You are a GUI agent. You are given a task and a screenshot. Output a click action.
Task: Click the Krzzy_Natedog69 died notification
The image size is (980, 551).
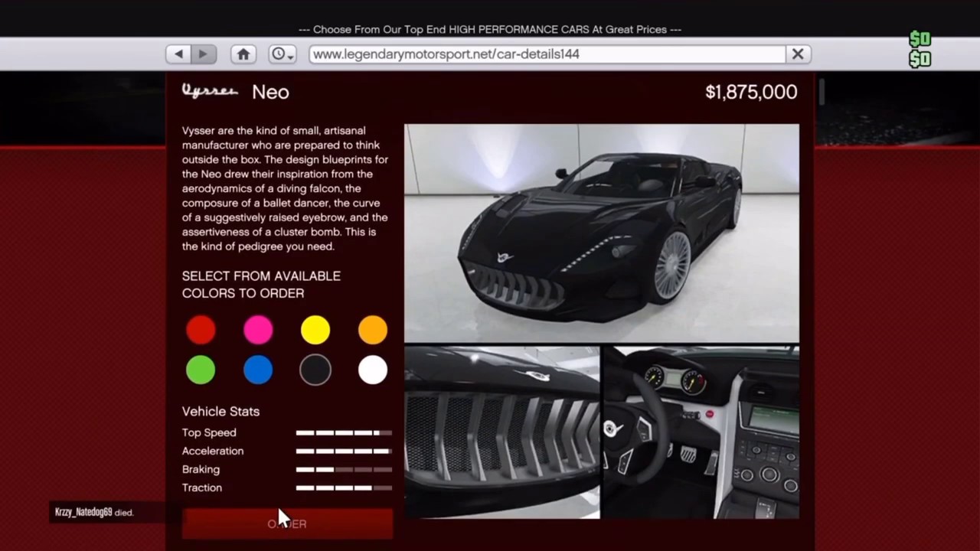pyautogui.click(x=94, y=512)
